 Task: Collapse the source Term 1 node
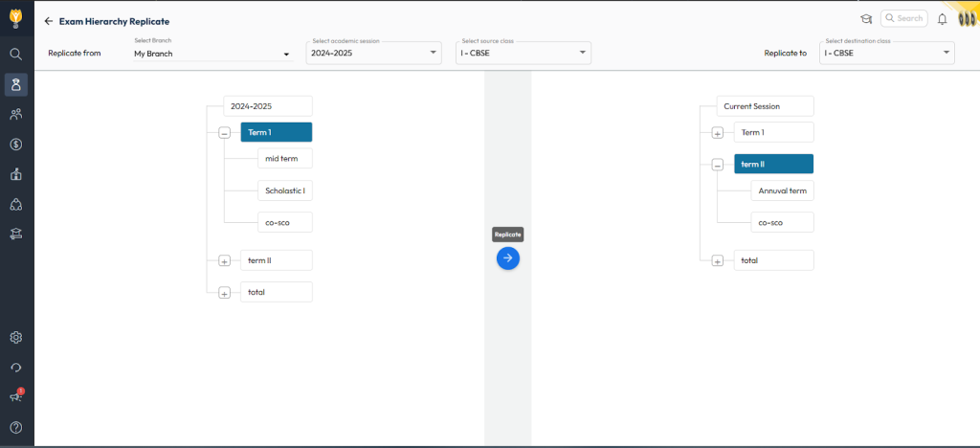coord(224,134)
